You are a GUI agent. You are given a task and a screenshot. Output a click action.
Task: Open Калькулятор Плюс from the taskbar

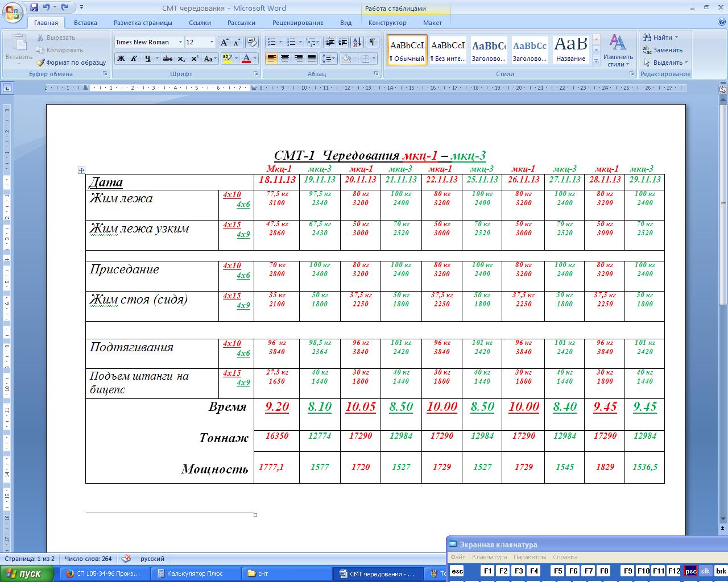195,573
